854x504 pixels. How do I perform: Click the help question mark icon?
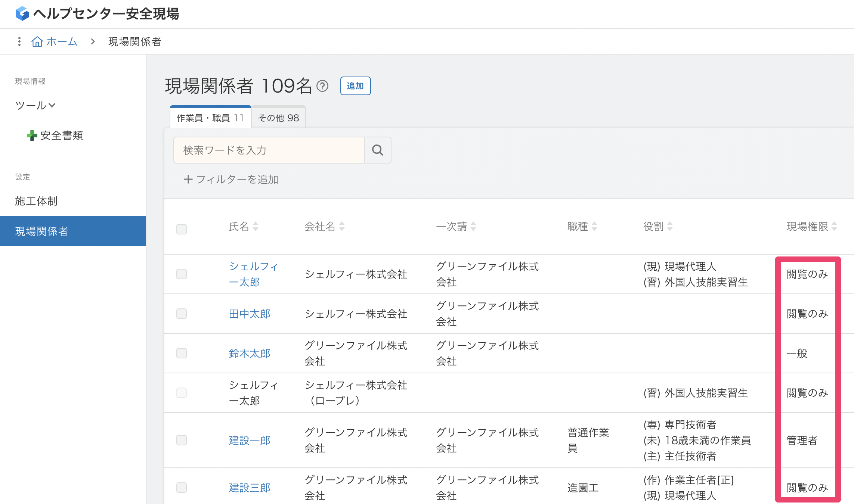click(322, 86)
